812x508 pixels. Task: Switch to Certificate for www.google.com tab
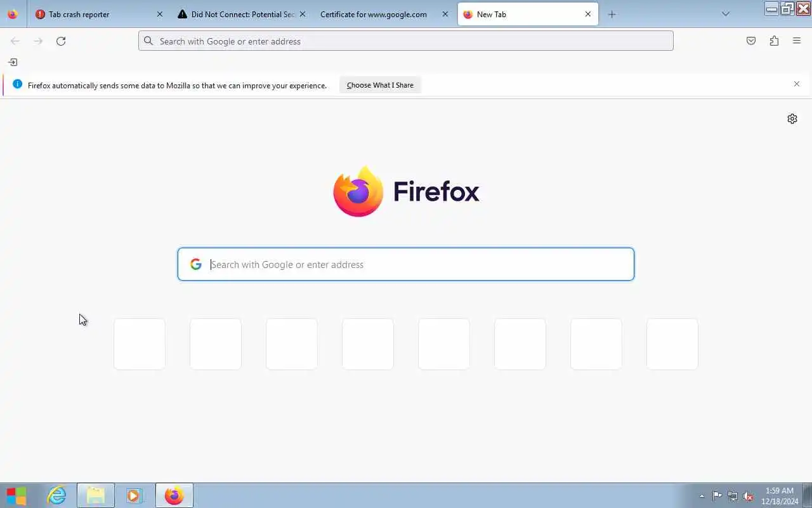click(x=384, y=14)
